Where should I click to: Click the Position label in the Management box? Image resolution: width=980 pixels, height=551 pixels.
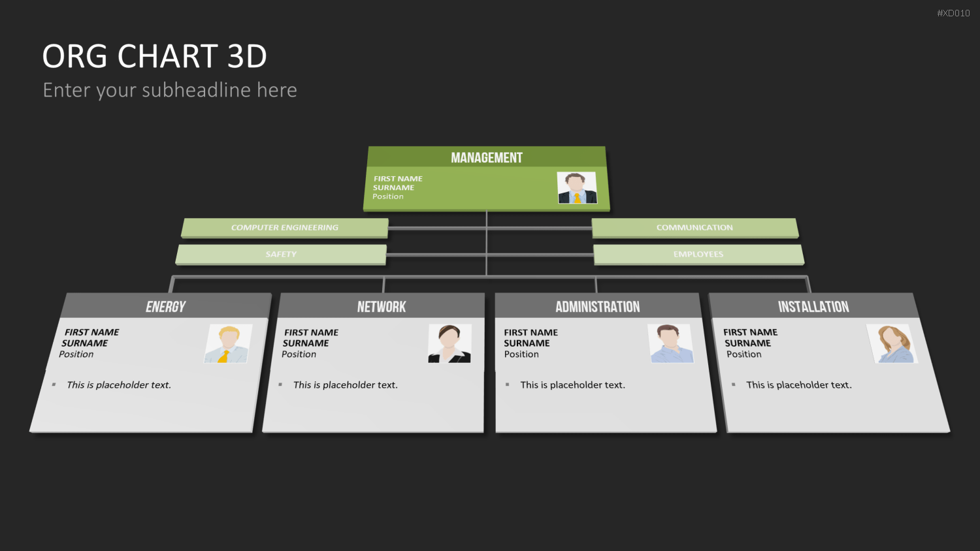388,197
